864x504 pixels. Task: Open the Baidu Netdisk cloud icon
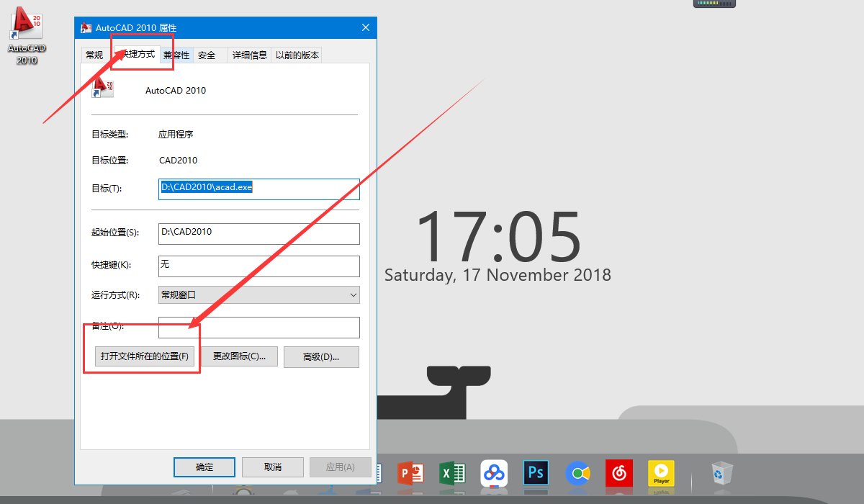tap(495, 473)
